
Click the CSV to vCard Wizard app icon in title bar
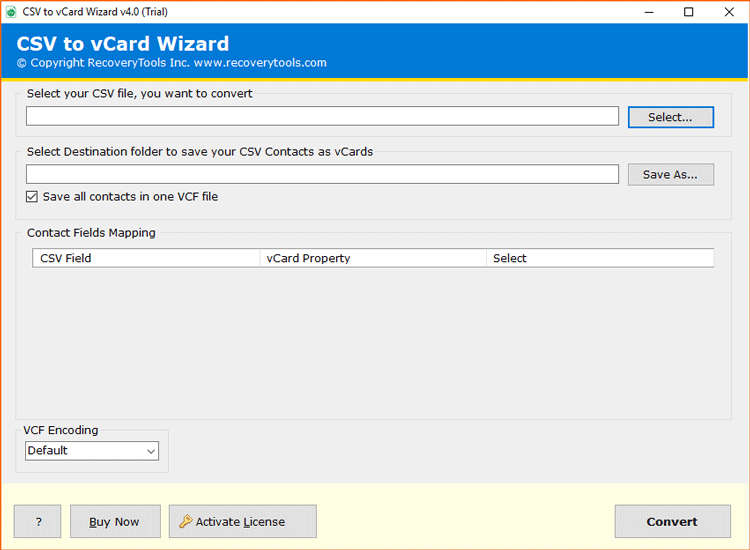(x=11, y=12)
